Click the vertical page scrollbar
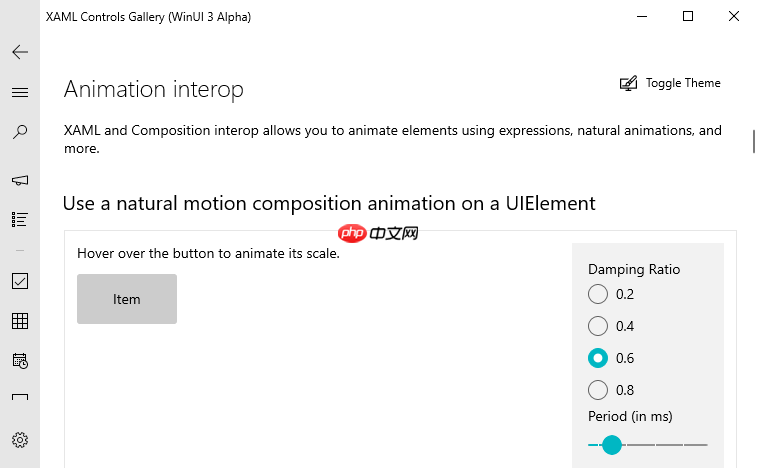757x468 pixels. click(x=753, y=141)
